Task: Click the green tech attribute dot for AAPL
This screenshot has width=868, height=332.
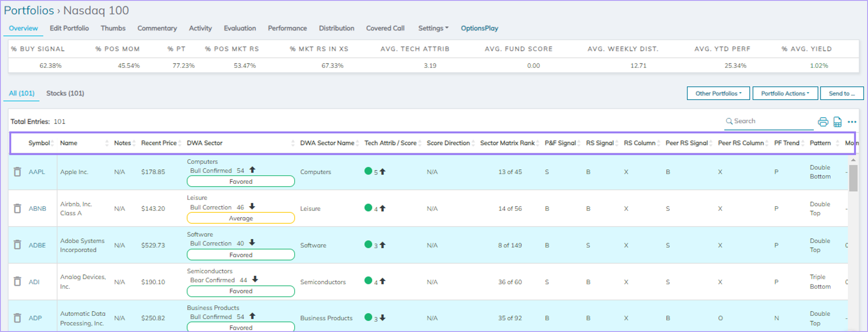Action: pyautogui.click(x=368, y=171)
